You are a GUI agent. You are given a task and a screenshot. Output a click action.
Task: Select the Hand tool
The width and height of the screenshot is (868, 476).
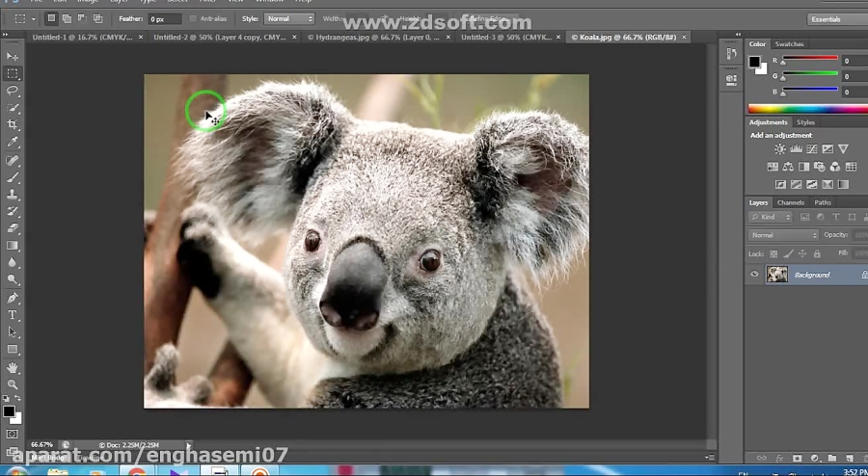coord(13,368)
